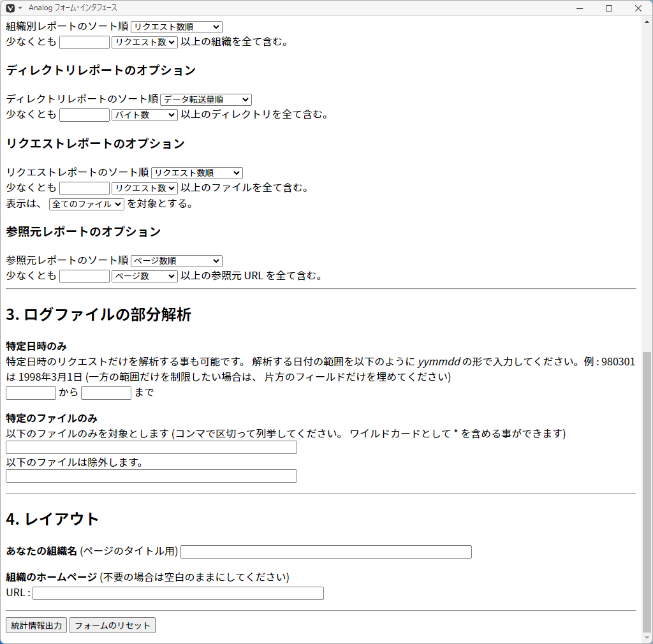653x644 pixels.
Task: Click the vertical scrollbar thumb
Action: 647,491
